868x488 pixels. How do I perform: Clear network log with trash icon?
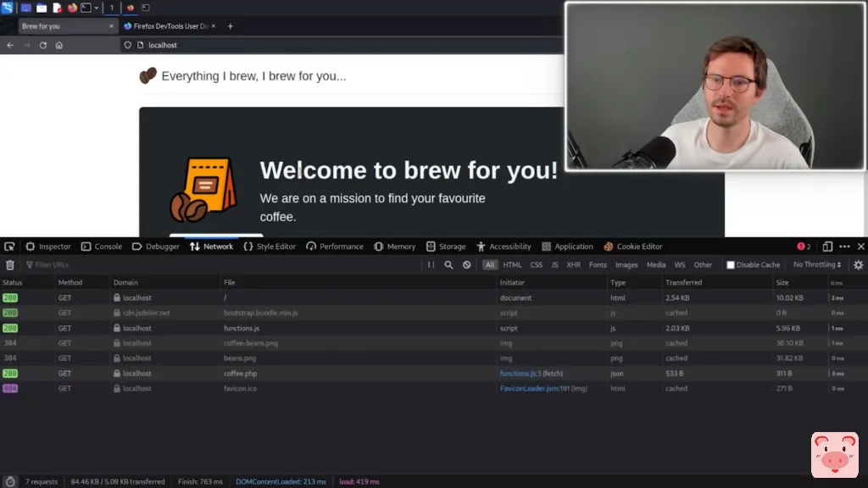10,265
